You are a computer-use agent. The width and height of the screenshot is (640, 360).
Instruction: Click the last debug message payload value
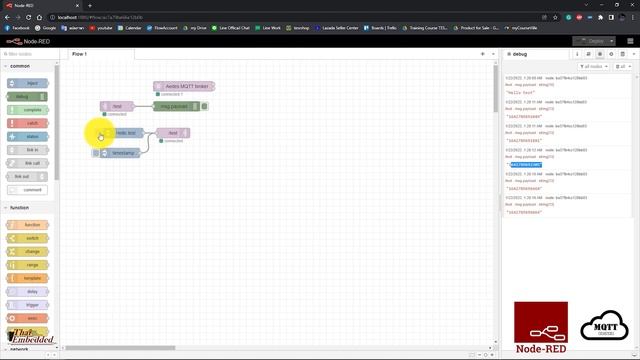(x=524, y=212)
